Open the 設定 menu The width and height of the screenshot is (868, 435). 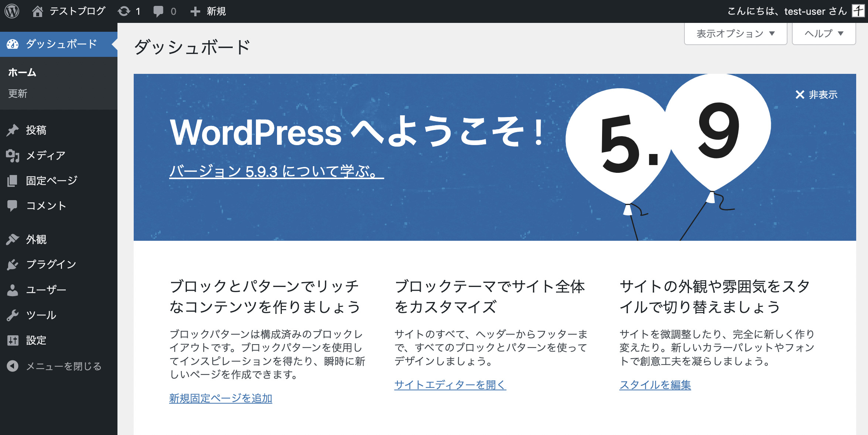click(59, 340)
